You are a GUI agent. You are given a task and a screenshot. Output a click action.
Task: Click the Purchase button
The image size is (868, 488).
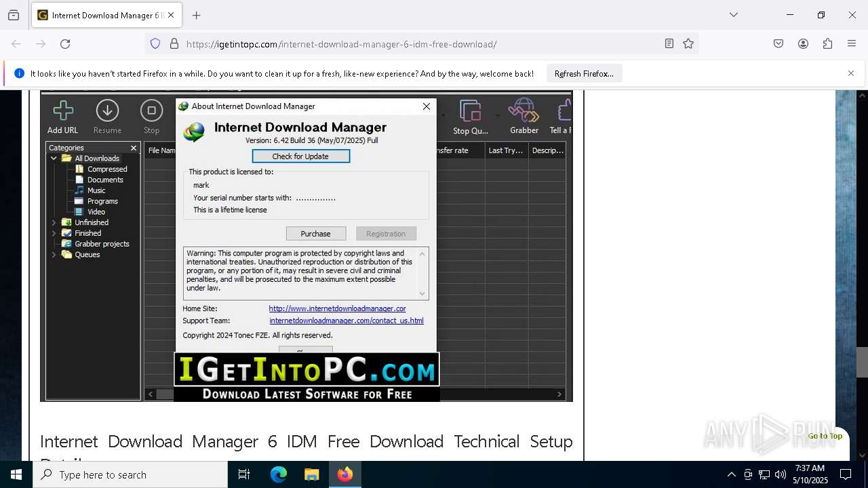click(316, 234)
